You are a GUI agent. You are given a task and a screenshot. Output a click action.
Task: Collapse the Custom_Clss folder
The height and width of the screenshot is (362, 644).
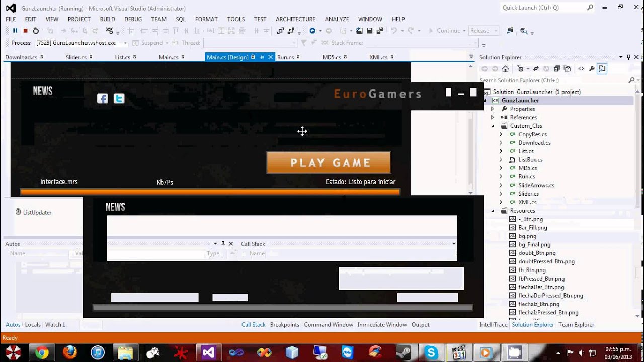click(x=492, y=126)
